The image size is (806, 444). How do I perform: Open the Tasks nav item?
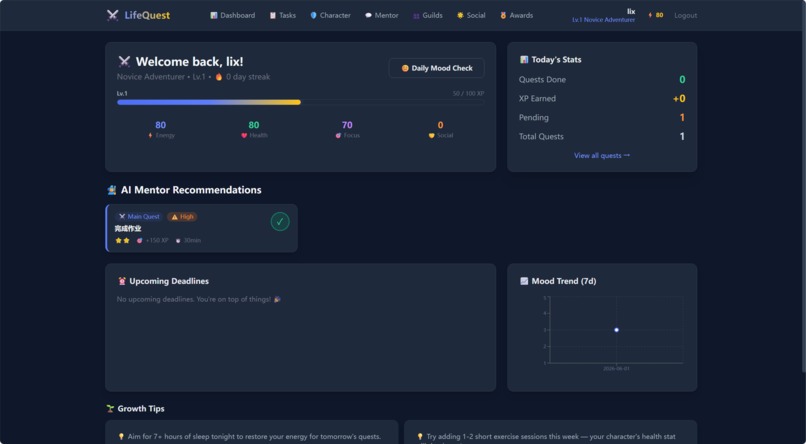pyautogui.click(x=283, y=15)
